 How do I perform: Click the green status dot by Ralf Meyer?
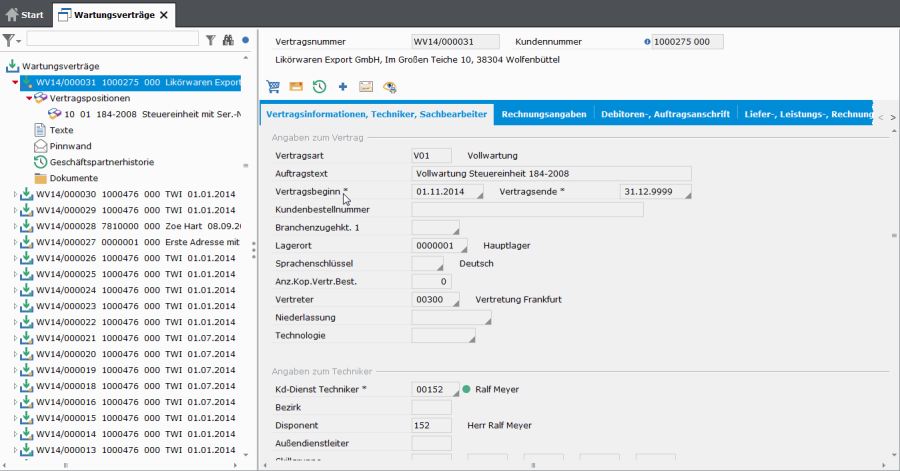pos(466,389)
